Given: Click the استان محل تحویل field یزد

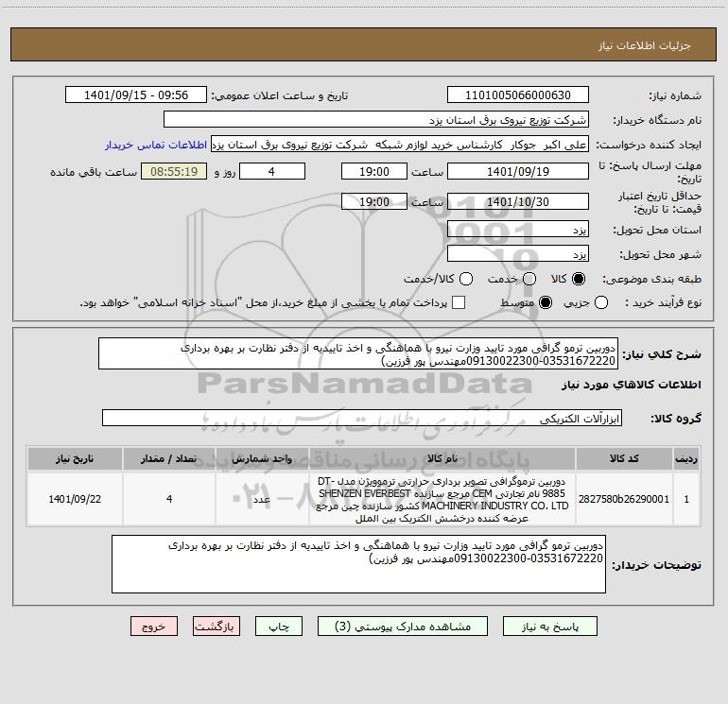Looking at the screenshot, I should pos(518,230).
